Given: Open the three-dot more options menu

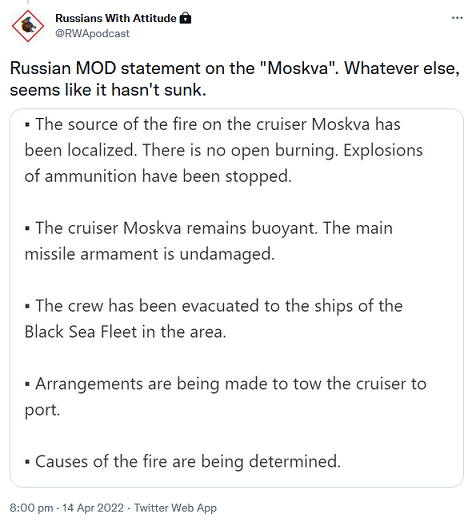Looking at the screenshot, I should point(457,18).
